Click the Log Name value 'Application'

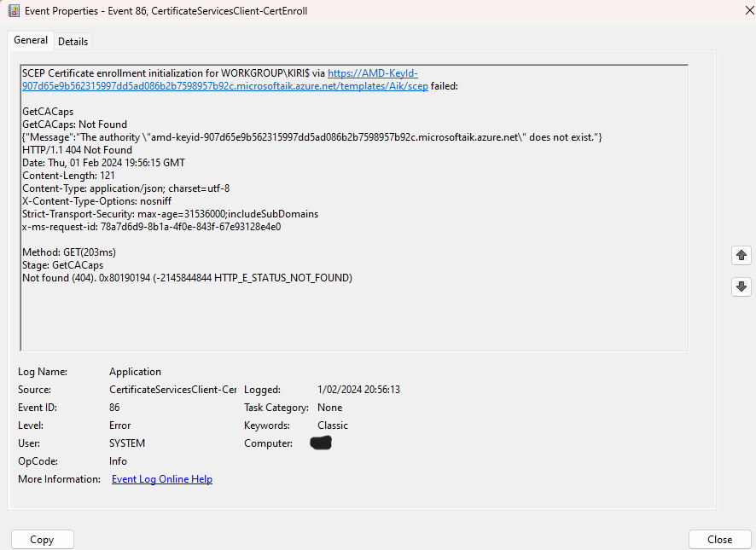pyautogui.click(x=135, y=372)
